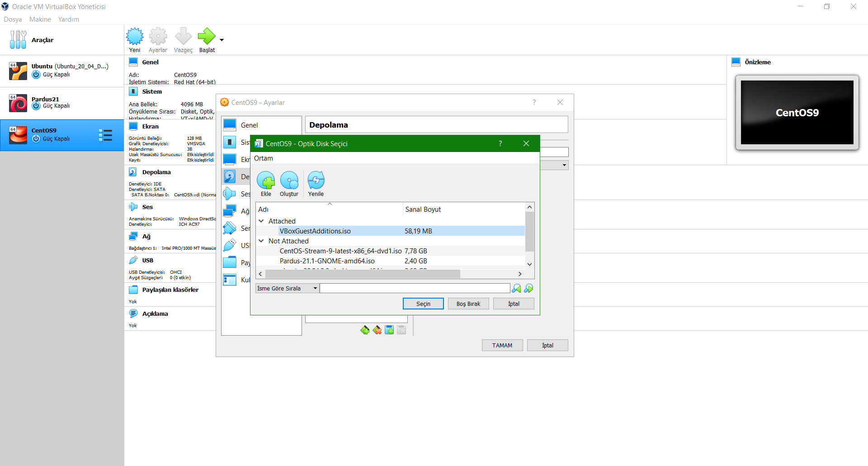Screen dimensions: 868x466
Task: Sort by the Sanal Boyut column header
Action: coord(464,209)
